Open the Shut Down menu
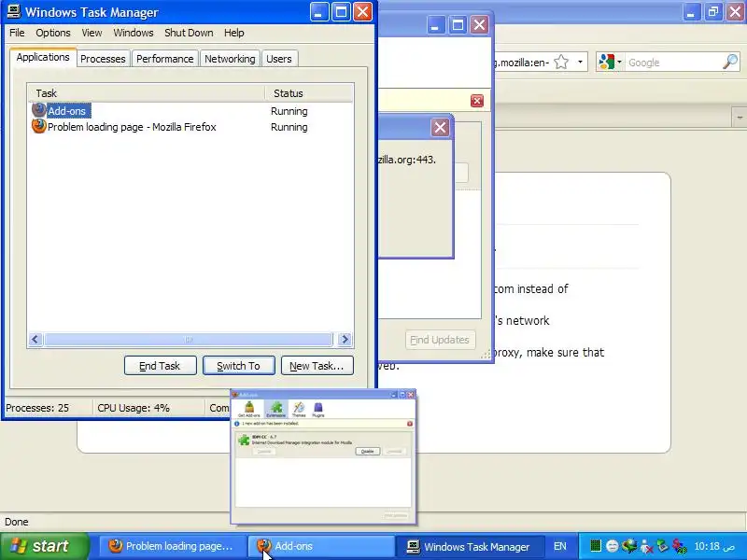This screenshot has height=560, width=747. 189,33
